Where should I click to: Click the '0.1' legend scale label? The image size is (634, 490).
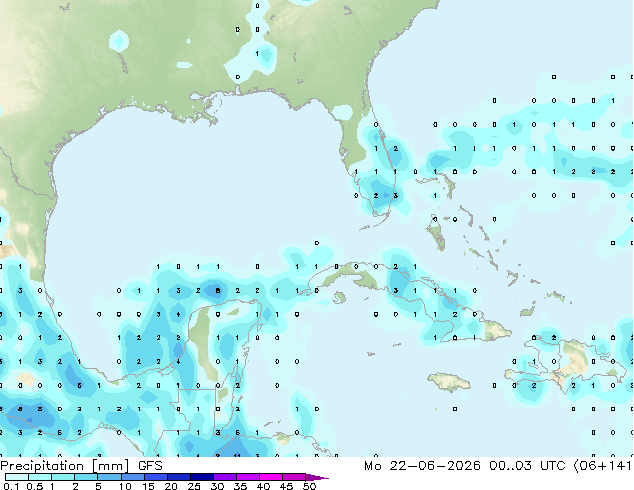[x=11, y=486]
